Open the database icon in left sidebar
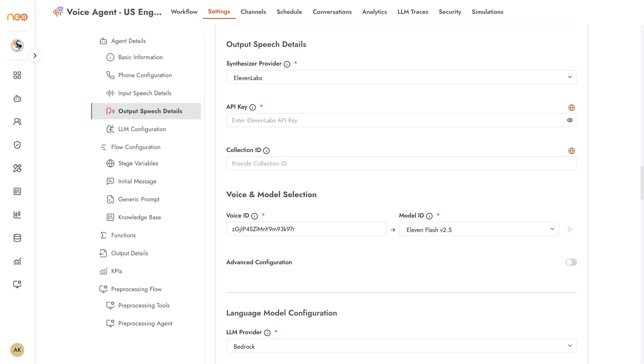644x364 pixels. pyautogui.click(x=17, y=238)
